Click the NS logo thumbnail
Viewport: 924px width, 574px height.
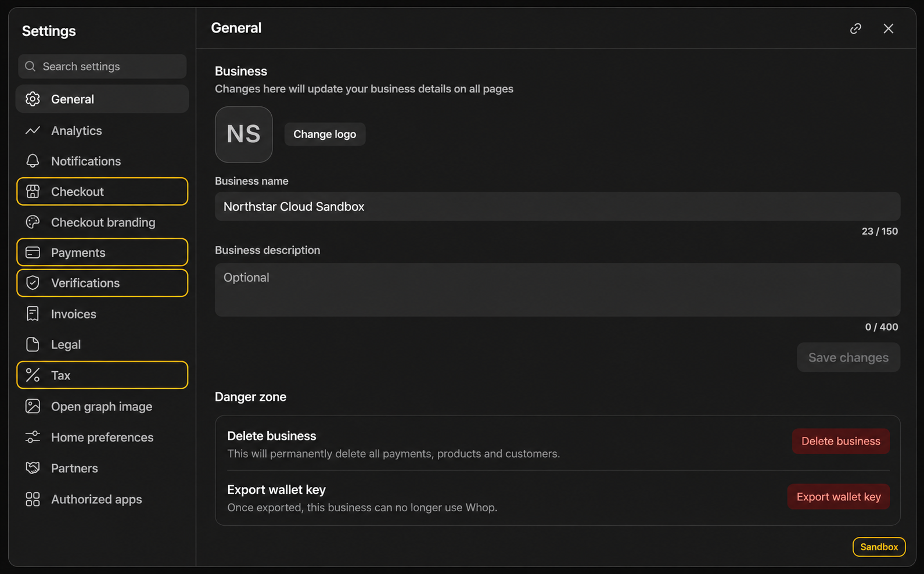click(x=244, y=134)
